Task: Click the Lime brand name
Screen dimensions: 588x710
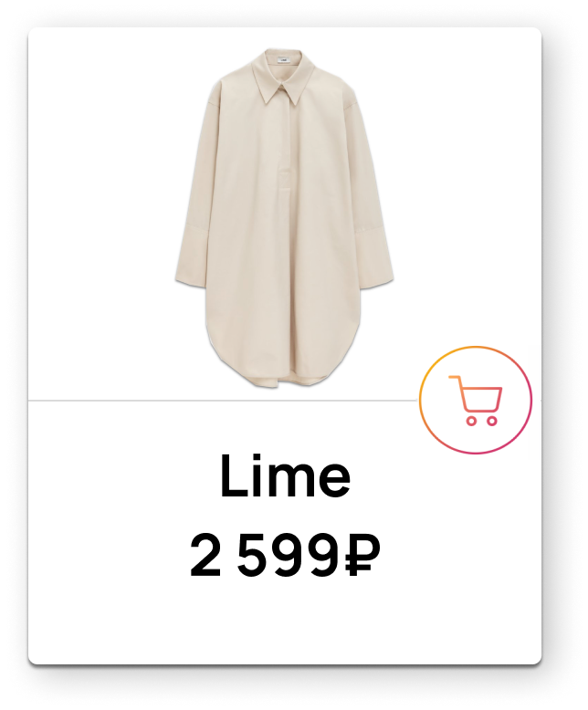Action: pos(285,475)
